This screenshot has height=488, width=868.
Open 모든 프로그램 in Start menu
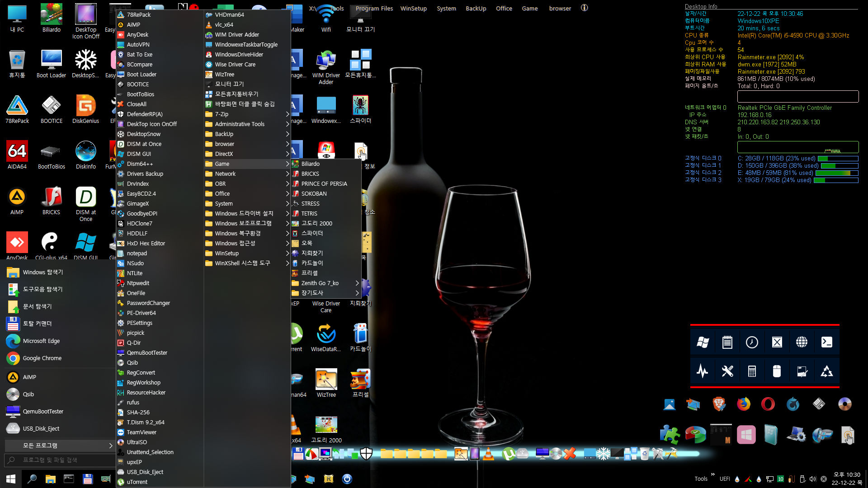click(x=59, y=446)
